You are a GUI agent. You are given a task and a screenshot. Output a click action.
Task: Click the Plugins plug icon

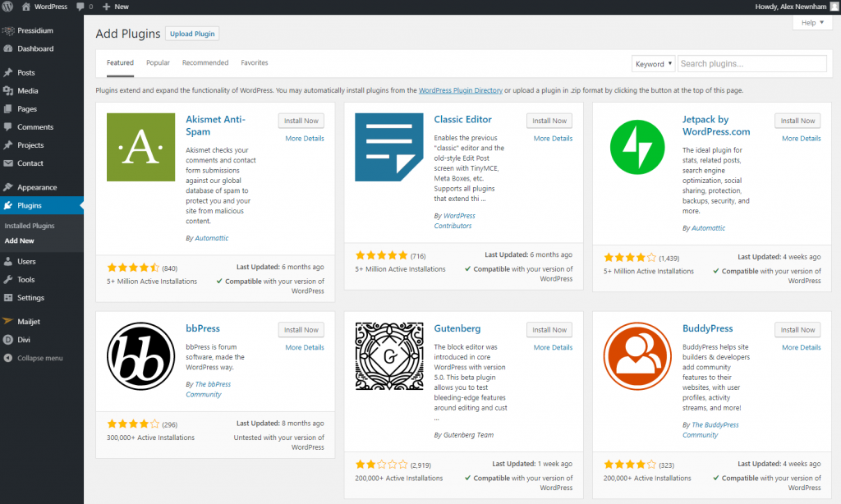(8, 205)
